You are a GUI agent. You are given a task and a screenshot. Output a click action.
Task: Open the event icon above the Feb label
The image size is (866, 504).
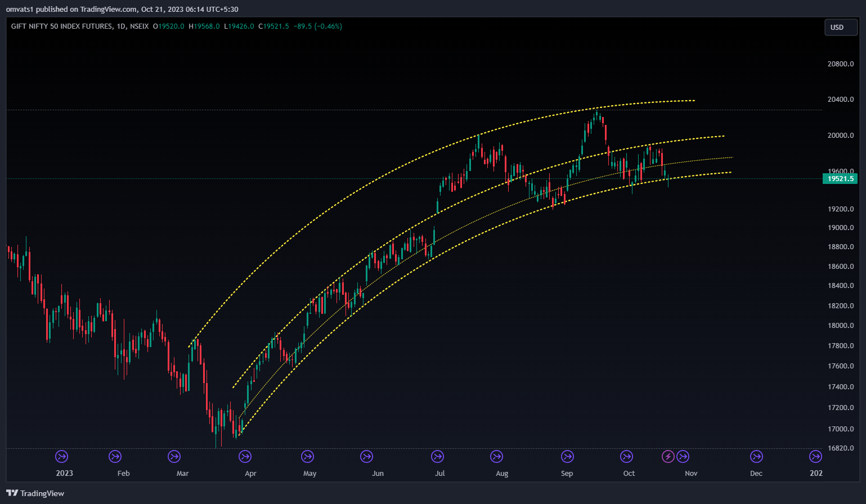point(115,456)
